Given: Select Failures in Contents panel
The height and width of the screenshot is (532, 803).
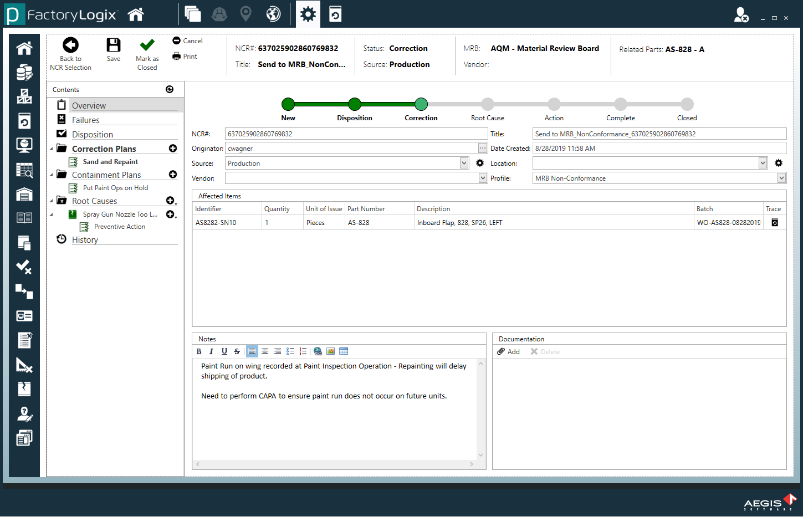Looking at the screenshot, I should [86, 120].
